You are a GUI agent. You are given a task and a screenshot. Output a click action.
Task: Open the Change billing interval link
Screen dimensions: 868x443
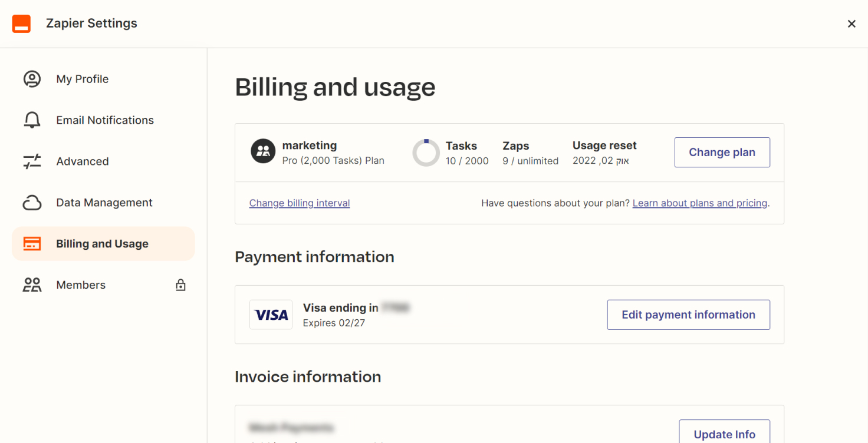point(300,203)
